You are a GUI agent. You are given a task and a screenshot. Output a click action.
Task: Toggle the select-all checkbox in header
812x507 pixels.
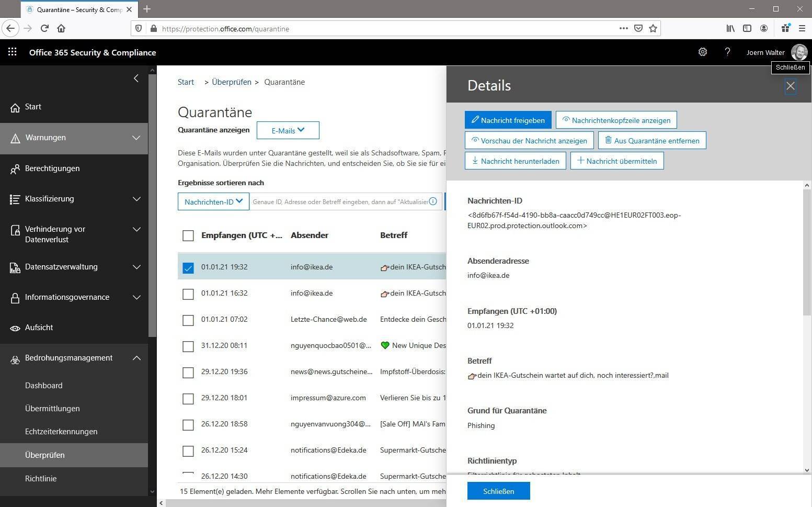point(188,236)
